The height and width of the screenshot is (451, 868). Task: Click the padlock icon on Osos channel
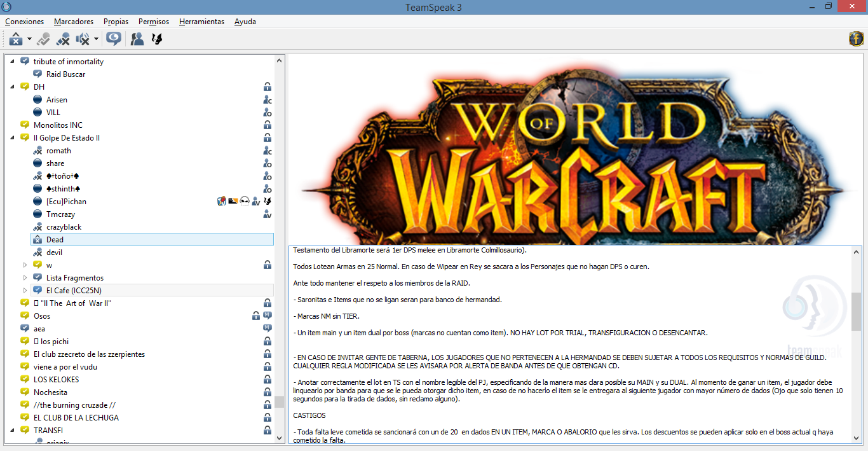pos(256,316)
